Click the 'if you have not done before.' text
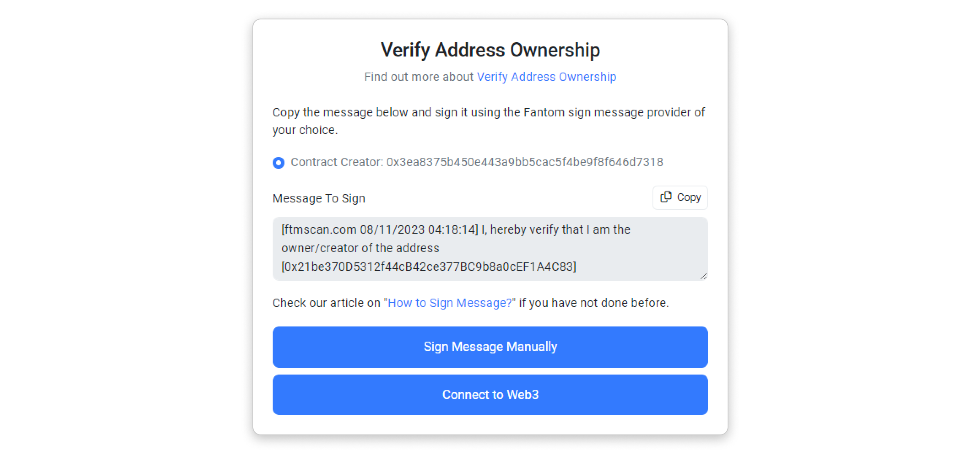 [x=593, y=303]
